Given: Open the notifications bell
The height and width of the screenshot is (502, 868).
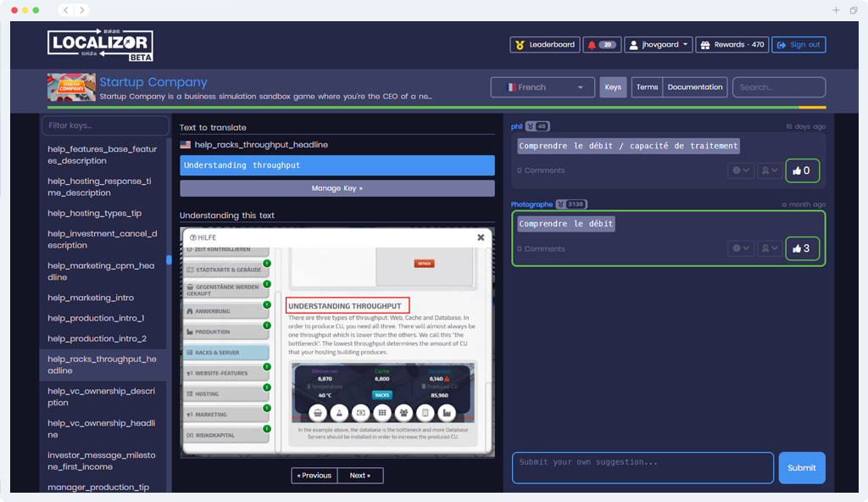Looking at the screenshot, I should [x=592, y=45].
